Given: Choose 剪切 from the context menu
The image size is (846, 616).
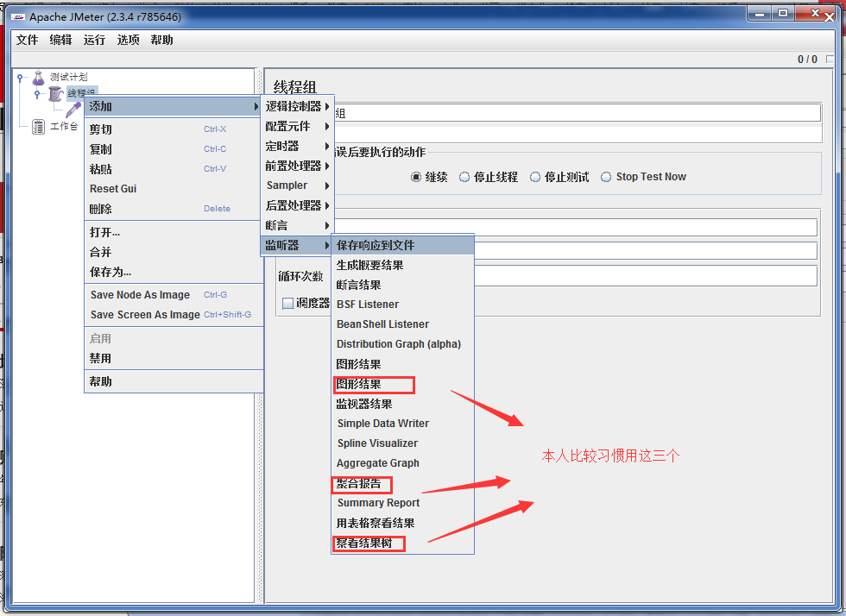Looking at the screenshot, I should pyautogui.click(x=174, y=129).
